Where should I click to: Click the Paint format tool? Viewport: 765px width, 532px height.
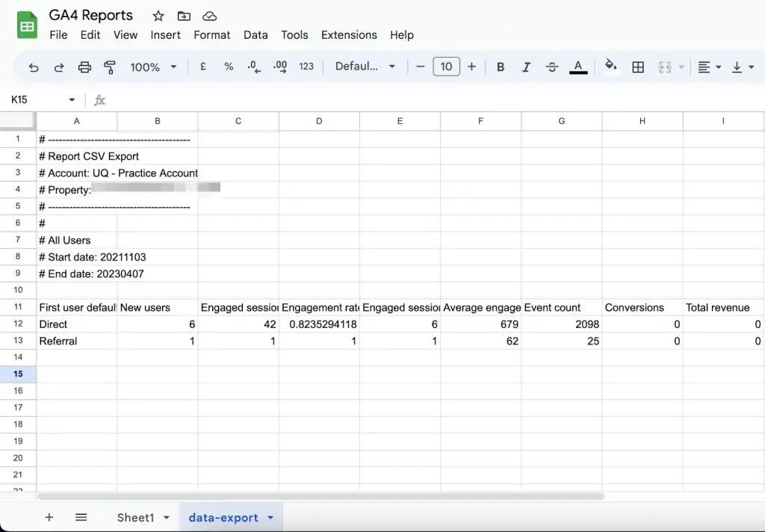pos(111,66)
